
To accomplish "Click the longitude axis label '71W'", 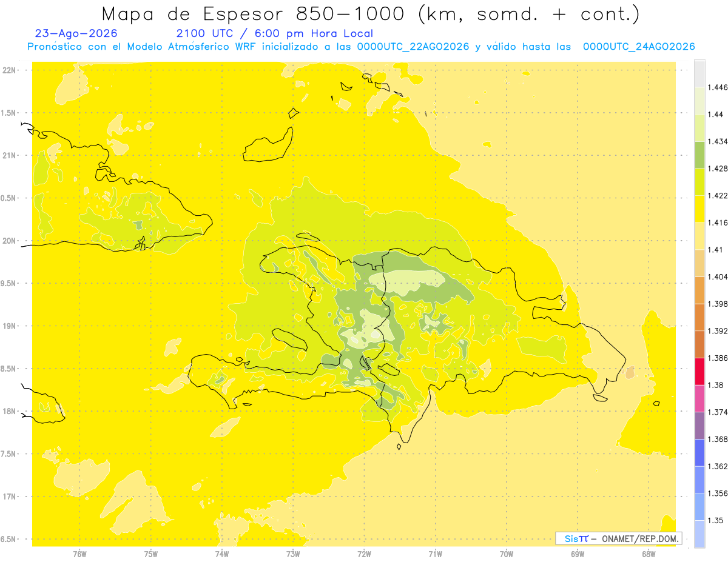I will [x=435, y=553].
